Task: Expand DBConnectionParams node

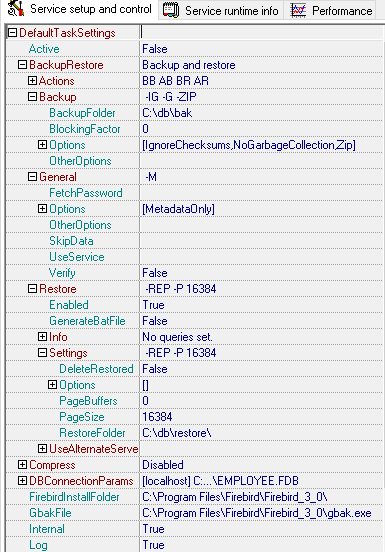Action: pos(23,481)
